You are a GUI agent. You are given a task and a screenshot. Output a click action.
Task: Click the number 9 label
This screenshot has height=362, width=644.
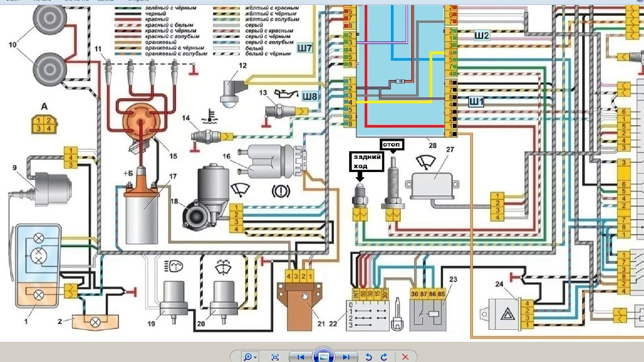tap(15, 168)
